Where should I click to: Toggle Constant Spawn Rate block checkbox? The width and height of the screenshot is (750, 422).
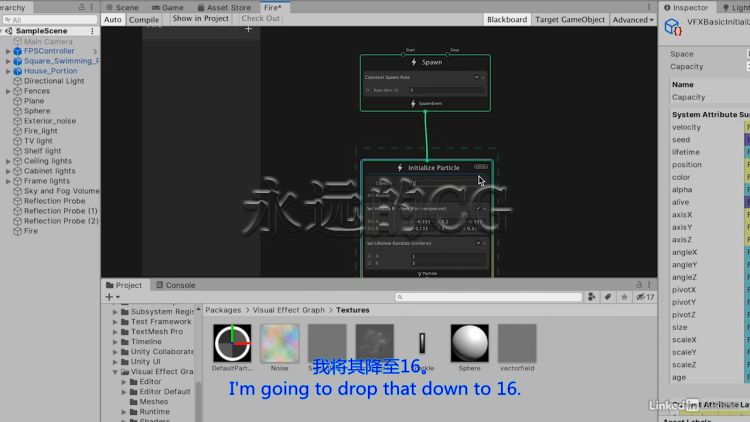(476, 77)
